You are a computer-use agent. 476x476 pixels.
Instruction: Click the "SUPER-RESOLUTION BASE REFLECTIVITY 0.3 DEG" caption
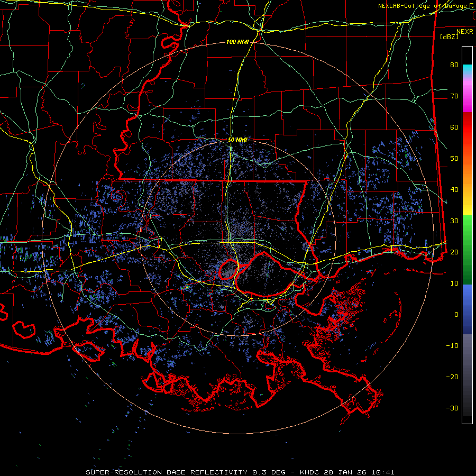pyautogui.click(x=186, y=472)
